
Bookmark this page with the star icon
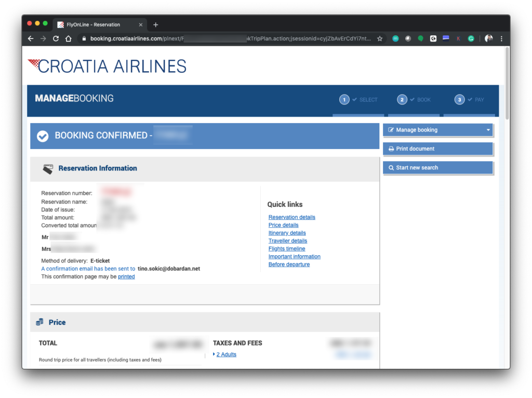point(380,38)
